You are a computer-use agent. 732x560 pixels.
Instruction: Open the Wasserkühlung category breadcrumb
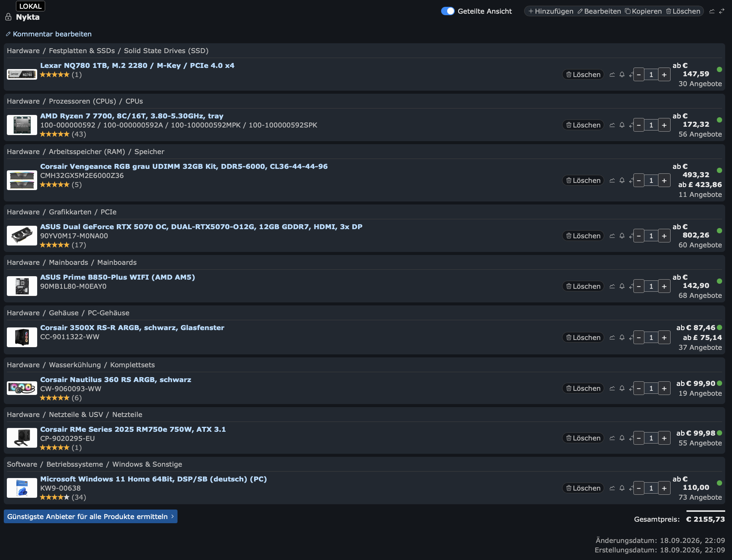[75, 365]
